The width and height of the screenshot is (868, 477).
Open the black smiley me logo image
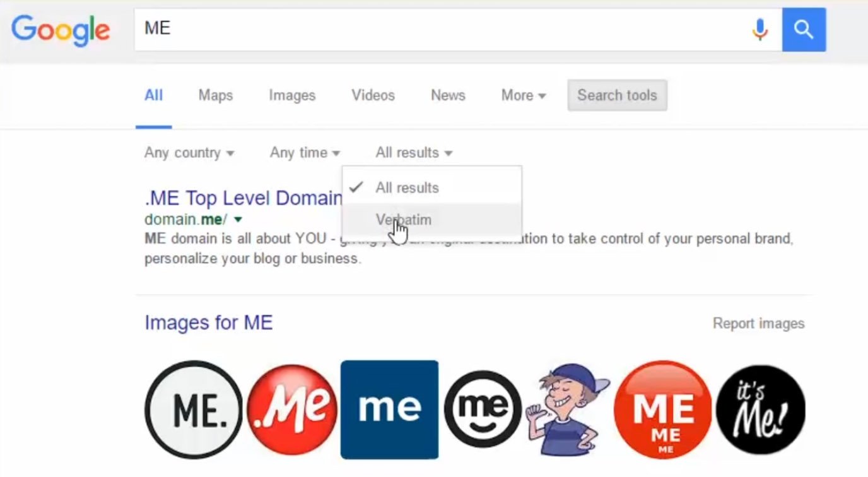pyautogui.click(x=483, y=409)
